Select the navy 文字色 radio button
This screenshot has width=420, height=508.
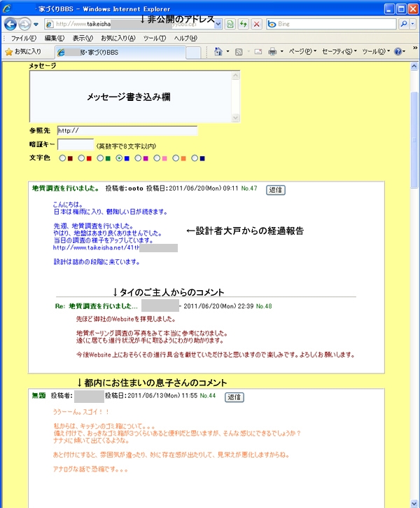click(x=195, y=158)
